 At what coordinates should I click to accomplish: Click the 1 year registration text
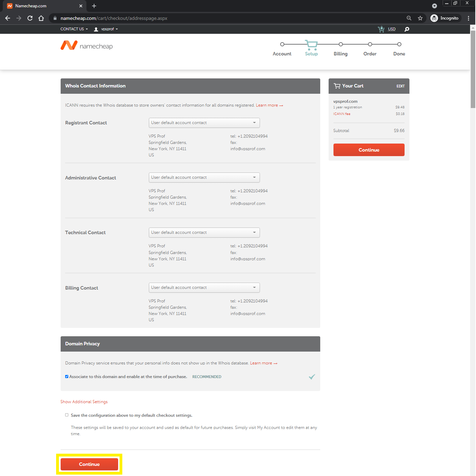pos(347,107)
